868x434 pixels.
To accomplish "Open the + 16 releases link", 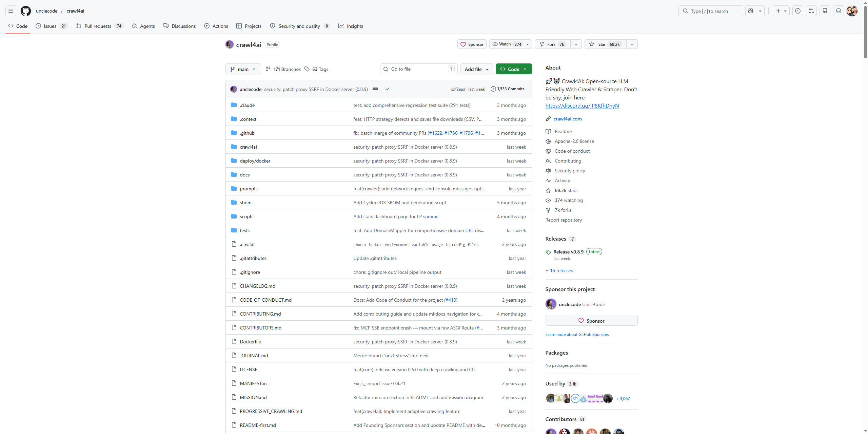I will pos(559,270).
